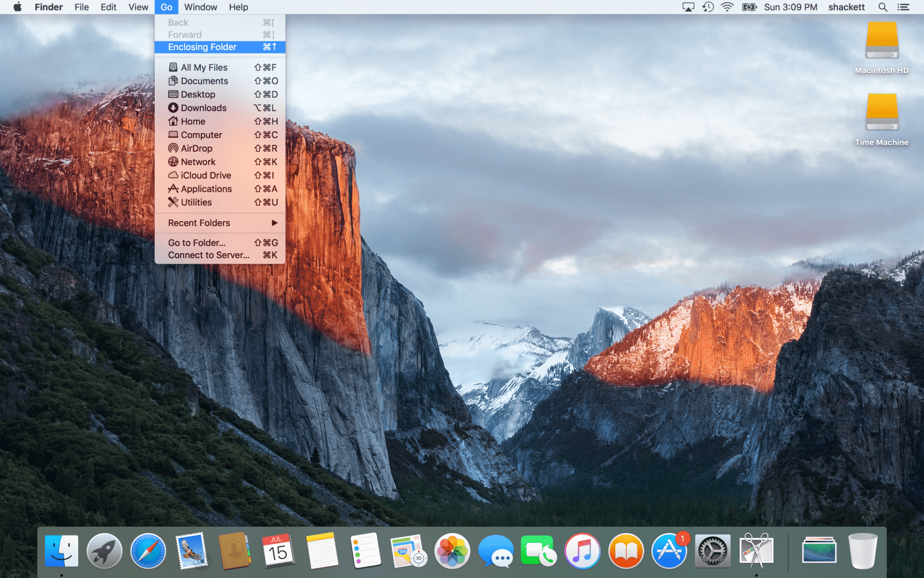Choose Go to Folder… menu item
The image size is (924, 578).
coord(197,243)
